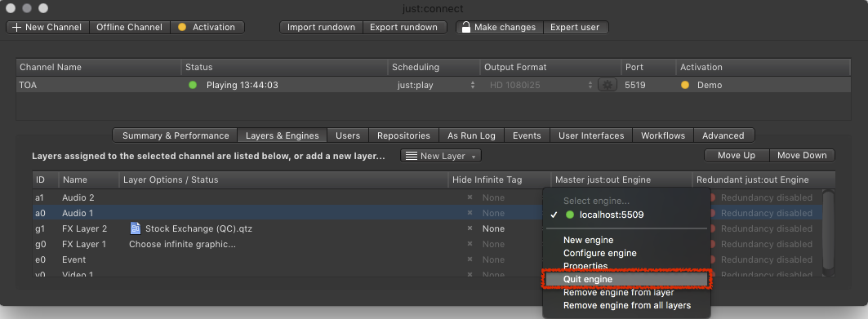Switch to Summary & Performance tab
868x319 pixels.
(x=176, y=135)
